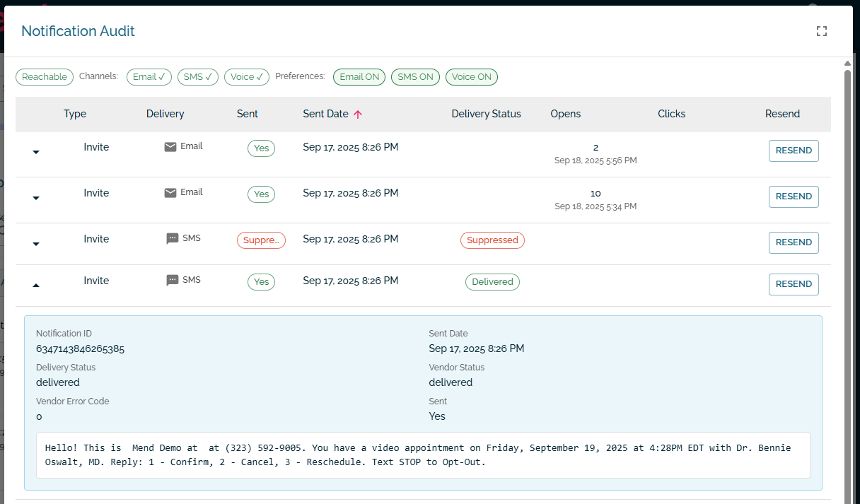Screen dimensions: 860x504
Task: Click the SMS chat bubble icon in the Delivered row
Action: point(173,281)
